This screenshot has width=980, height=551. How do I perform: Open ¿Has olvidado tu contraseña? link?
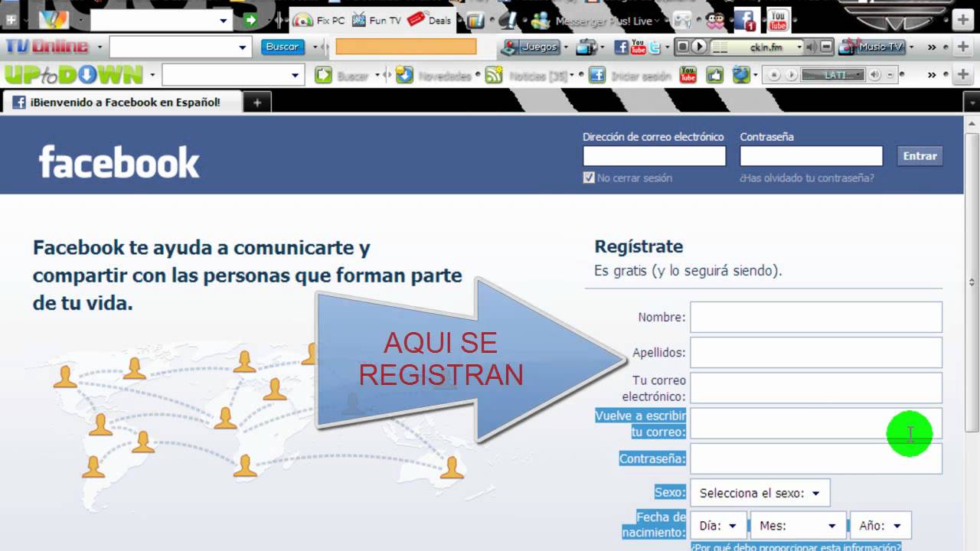(807, 178)
